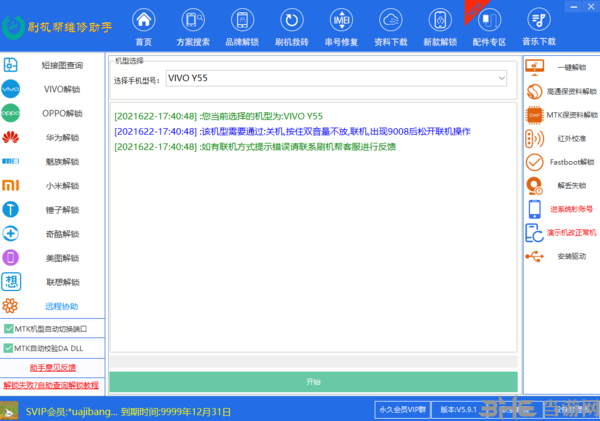Click the Smartisan 锤子 T icon
Image resolution: width=600 pixels, height=421 pixels.
[11, 209]
